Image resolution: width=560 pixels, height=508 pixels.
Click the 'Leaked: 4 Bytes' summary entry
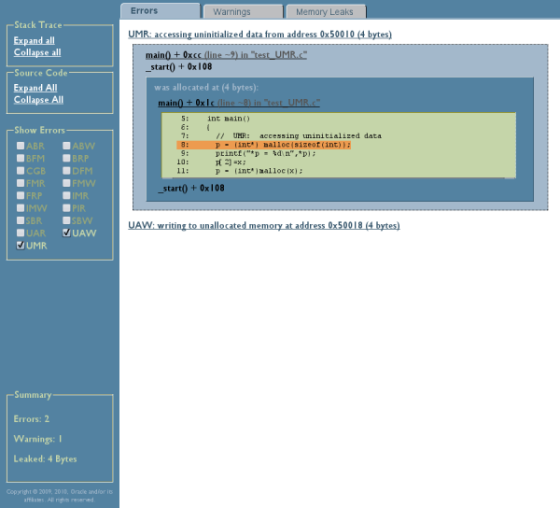45,459
